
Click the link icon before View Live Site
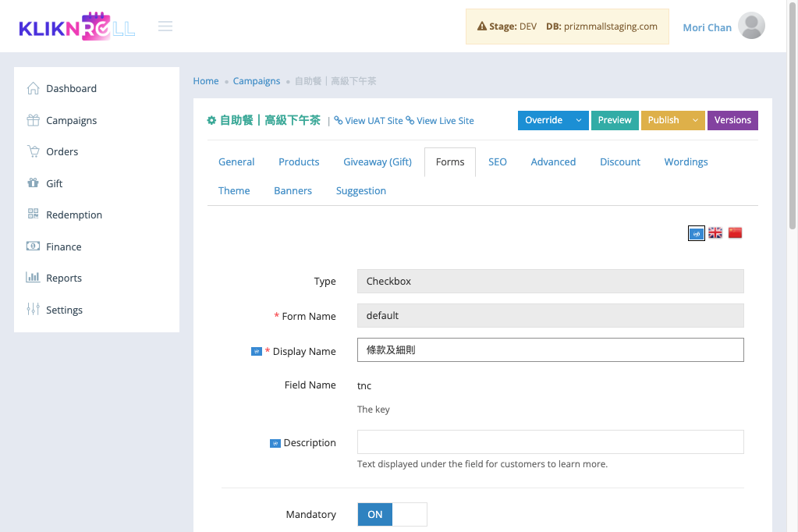pos(410,120)
